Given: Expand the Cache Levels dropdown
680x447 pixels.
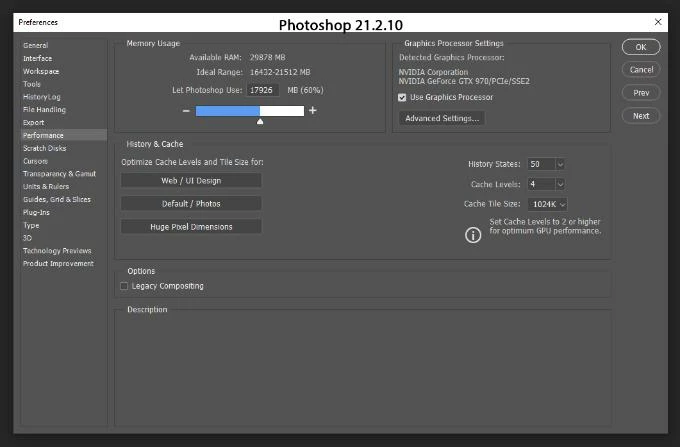Looking at the screenshot, I should (560, 184).
